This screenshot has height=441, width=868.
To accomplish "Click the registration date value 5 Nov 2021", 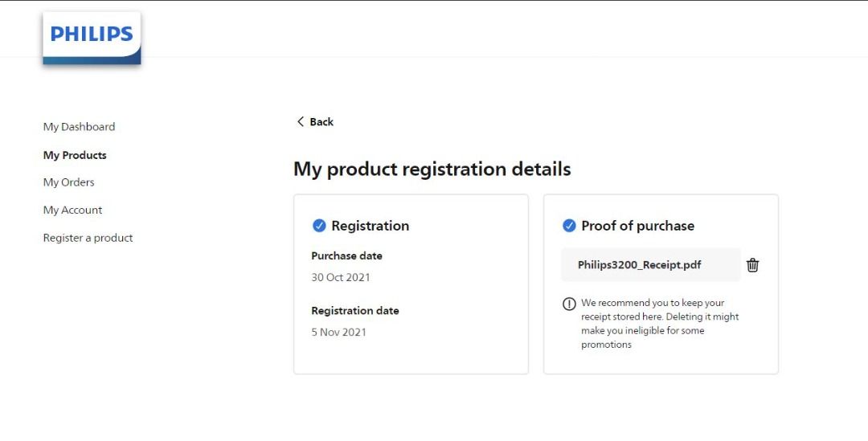I will point(338,333).
